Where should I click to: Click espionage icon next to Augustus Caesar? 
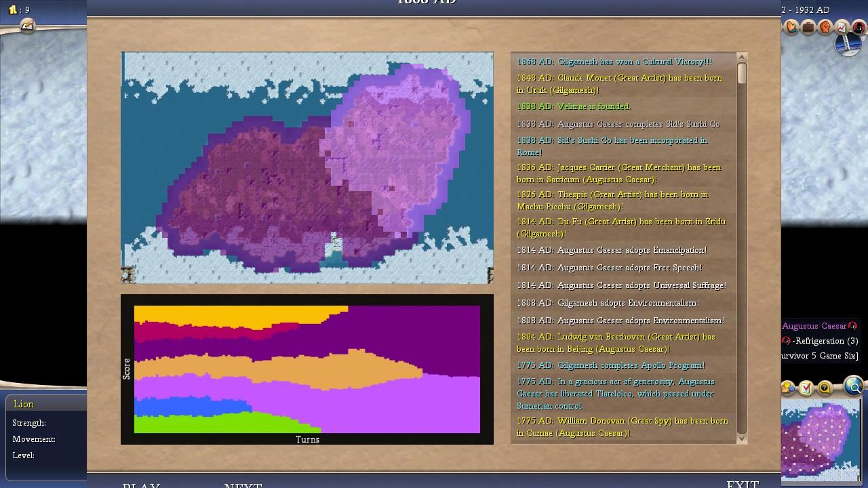coord(853,326)
